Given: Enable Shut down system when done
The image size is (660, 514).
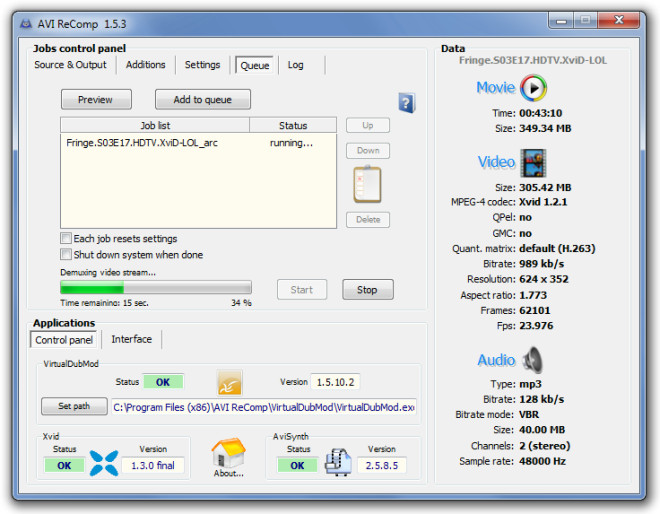Looking at the screenshot, I should point(66,254).
